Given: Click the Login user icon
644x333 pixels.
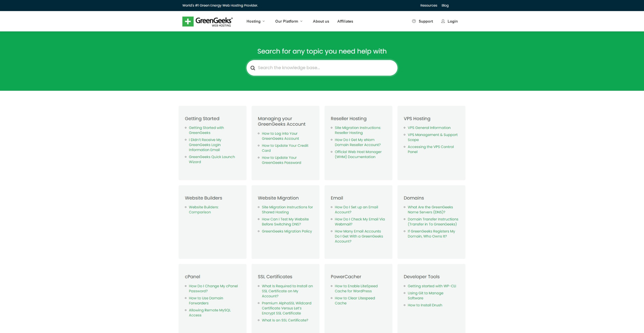Looking at the screenshot, I should (443, 21).
